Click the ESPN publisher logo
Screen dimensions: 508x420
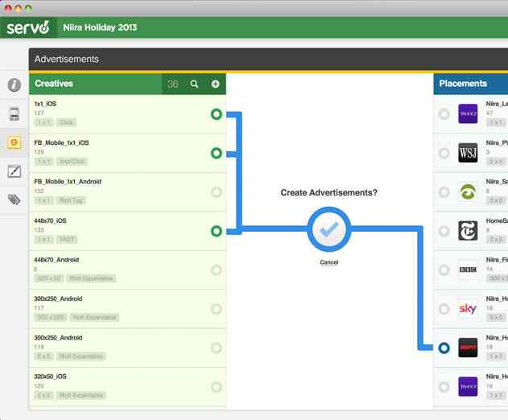468,348
